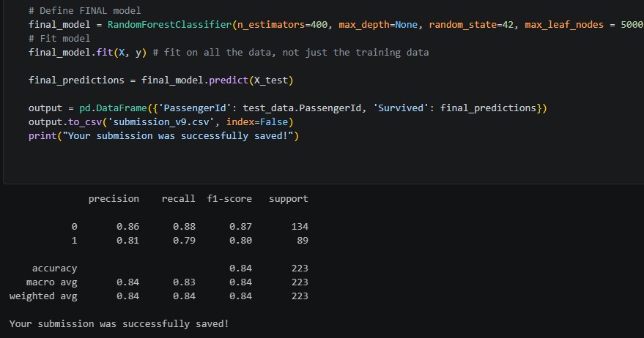The image size is (644, 338).
Task: Click the comment '# Define FINAL model'
Action: pos(84,11)
